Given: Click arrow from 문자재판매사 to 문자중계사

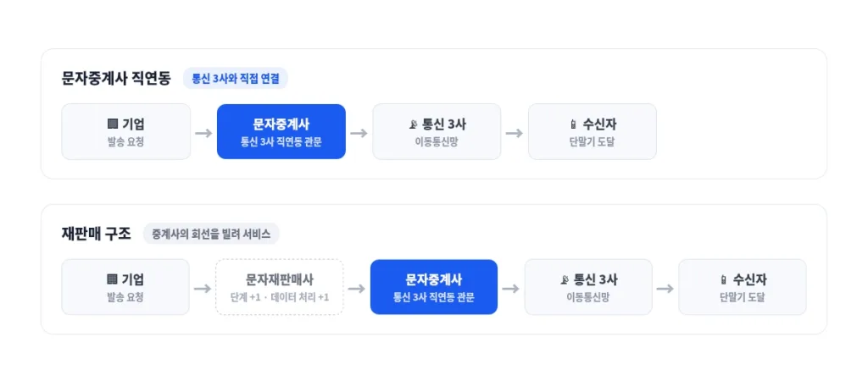Looking at the screenshot, I should pyautogui.click(x=357, y=288).
